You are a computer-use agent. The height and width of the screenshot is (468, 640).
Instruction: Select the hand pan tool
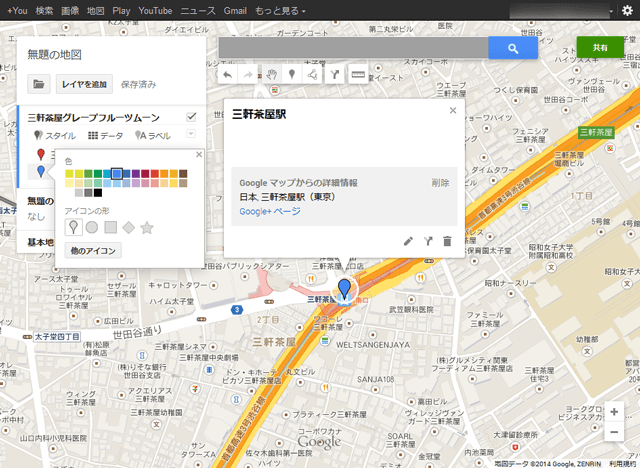click(271, 75)
